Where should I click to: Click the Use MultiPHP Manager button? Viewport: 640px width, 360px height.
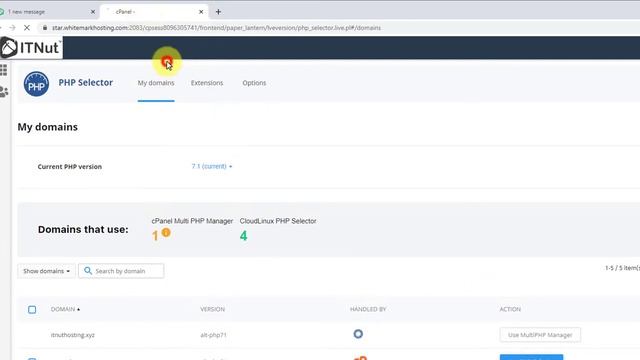pos(540,335)
